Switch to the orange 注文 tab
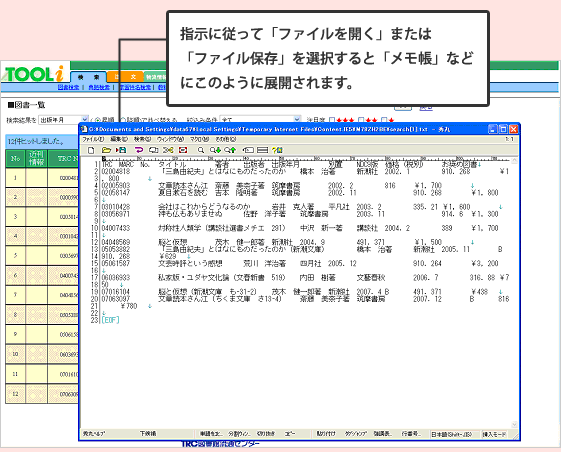561x452 pixels. coord(125,77)
